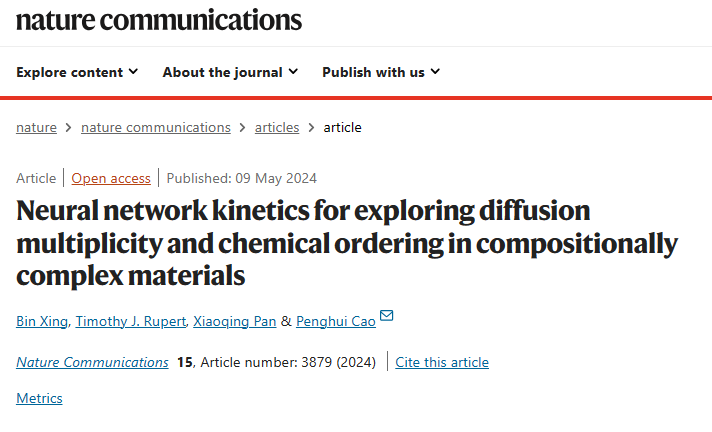
Task: Expand the Explore content chevron
Action: point(133,72)
